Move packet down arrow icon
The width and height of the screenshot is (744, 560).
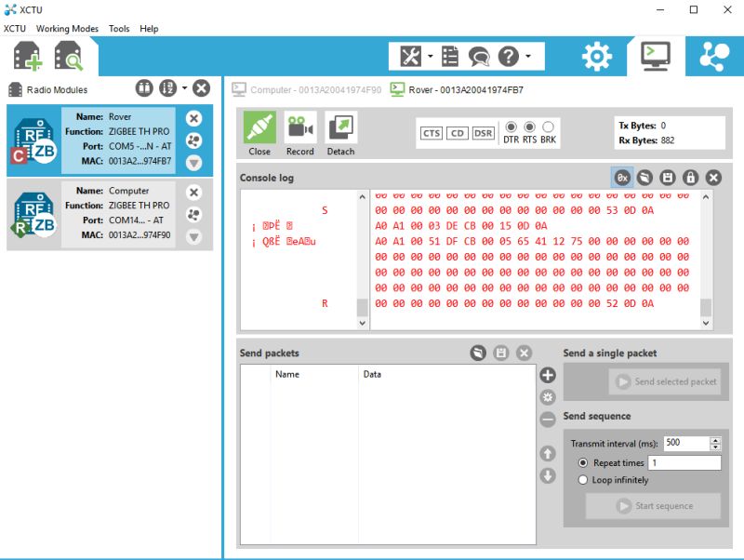(548, 475)
